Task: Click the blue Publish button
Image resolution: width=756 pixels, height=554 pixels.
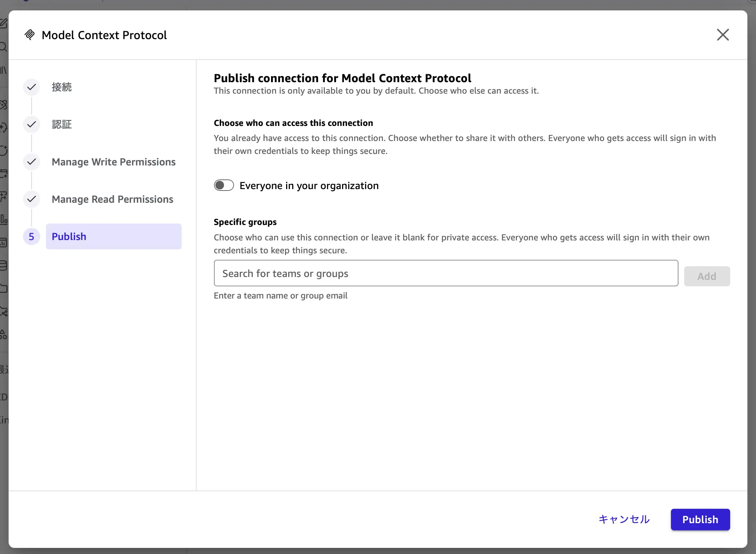Action: click(700, 519)
